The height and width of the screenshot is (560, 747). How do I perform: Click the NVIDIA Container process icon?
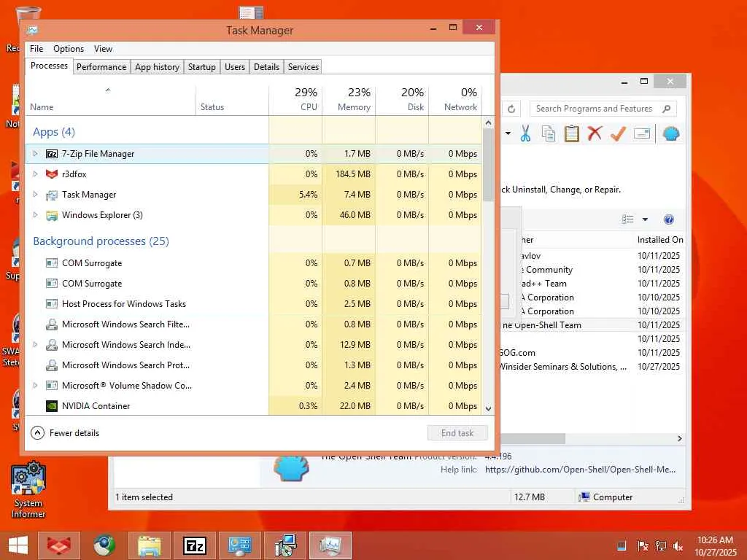click(52, 406)
